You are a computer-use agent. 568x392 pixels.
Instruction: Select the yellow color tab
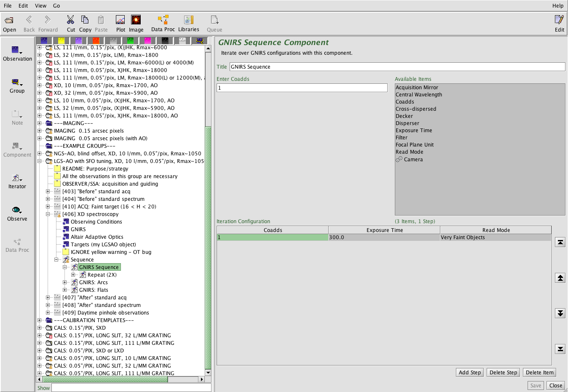62,41
